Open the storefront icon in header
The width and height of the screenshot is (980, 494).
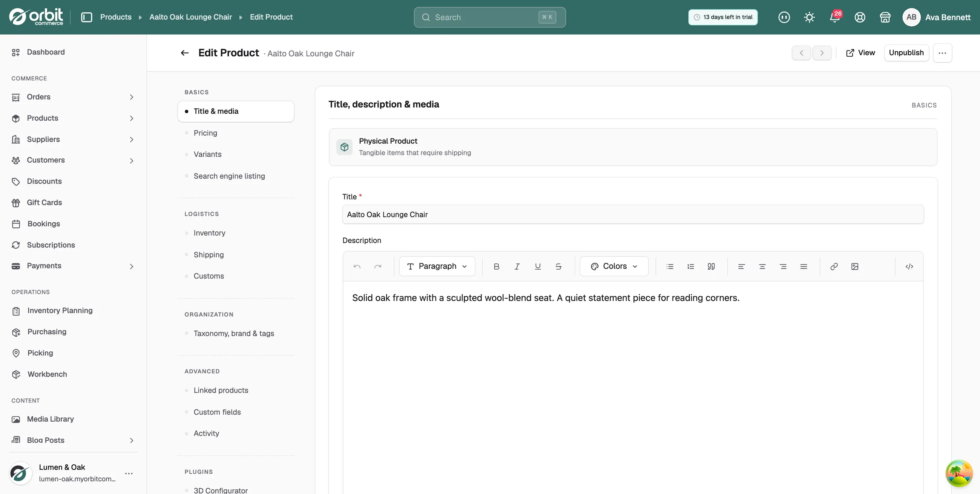[885, 17]
